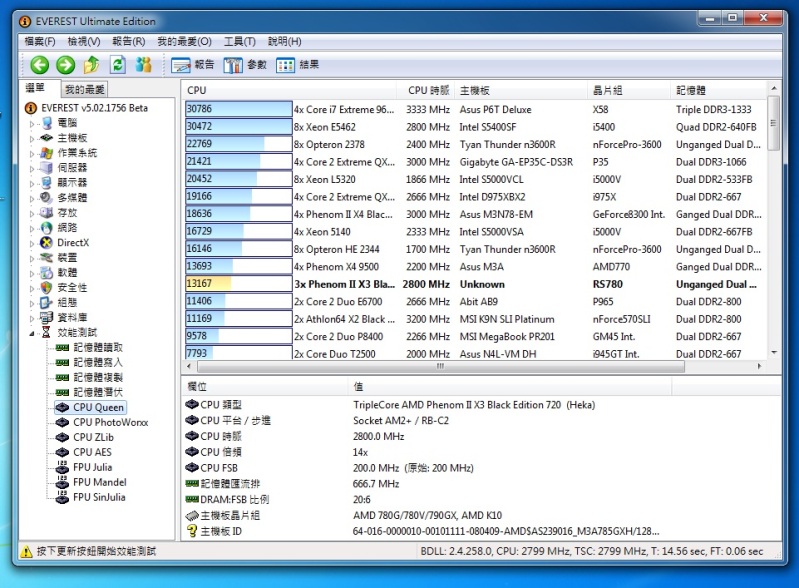Expand the 網路 tree node
Viewport: 799px width, 588px height.
[32, 228]
